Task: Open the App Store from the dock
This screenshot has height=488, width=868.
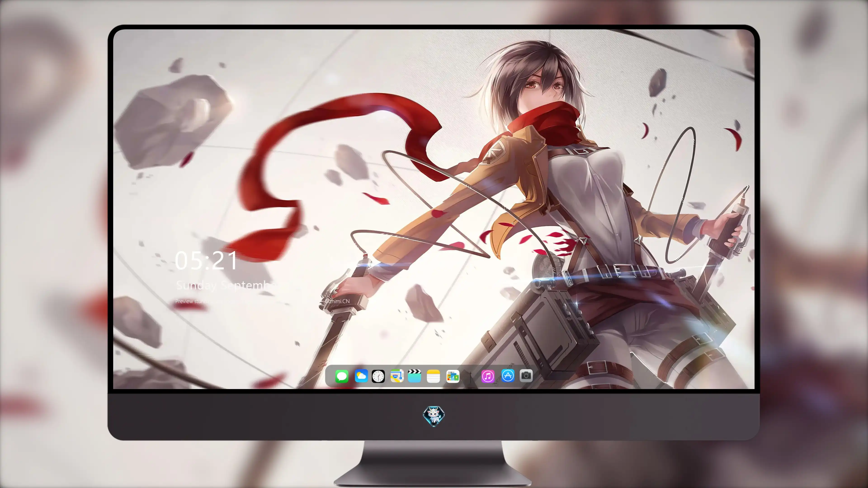Action: [x=508, y=375]
